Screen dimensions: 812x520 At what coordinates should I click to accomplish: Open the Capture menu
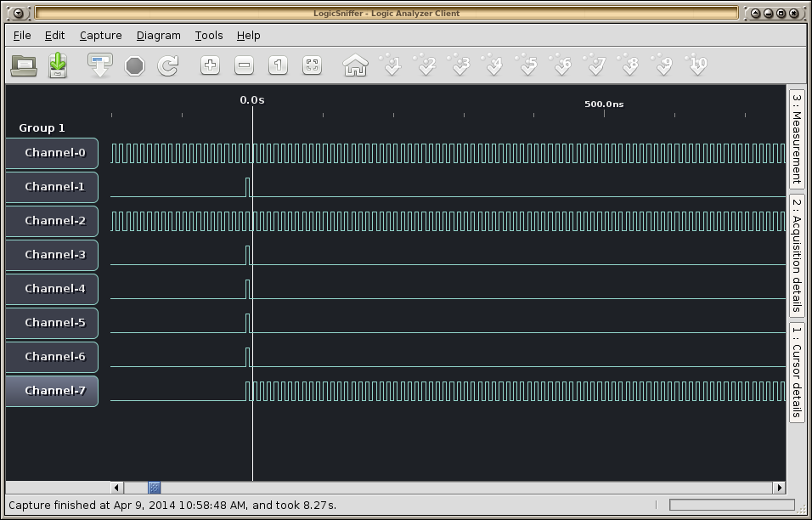(x=101, y=35)
